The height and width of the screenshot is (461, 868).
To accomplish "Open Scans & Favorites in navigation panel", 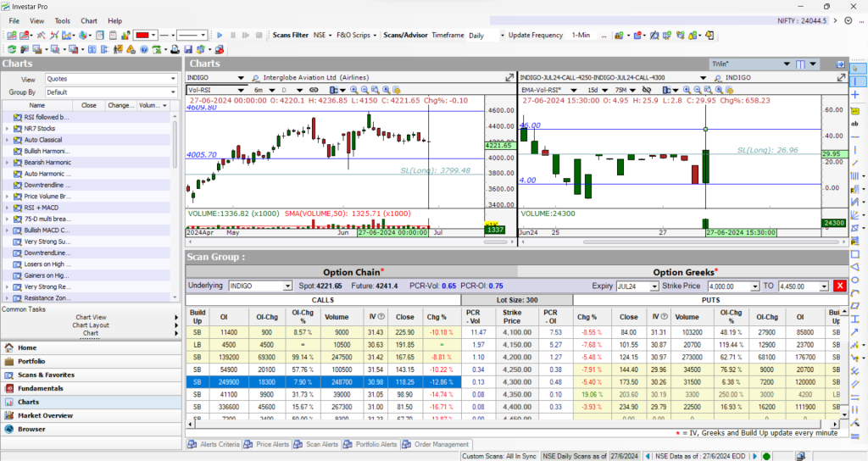I will 91,375.
